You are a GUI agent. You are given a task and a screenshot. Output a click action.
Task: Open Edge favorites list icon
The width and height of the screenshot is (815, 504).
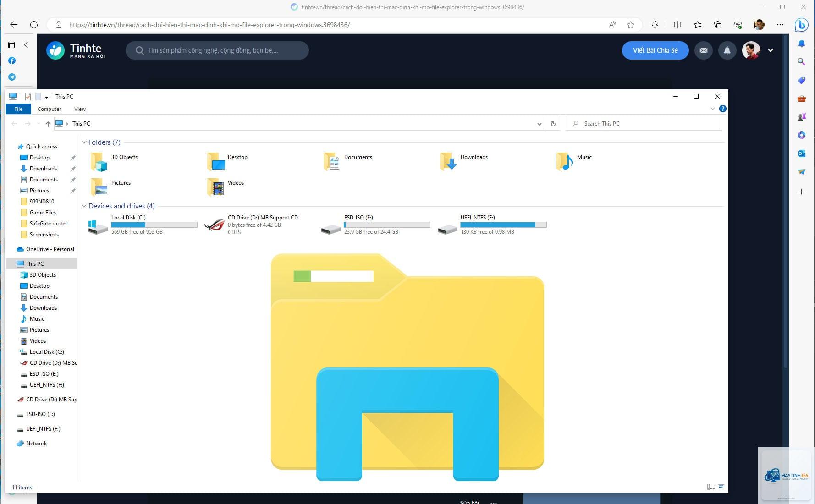pos(698,25)
